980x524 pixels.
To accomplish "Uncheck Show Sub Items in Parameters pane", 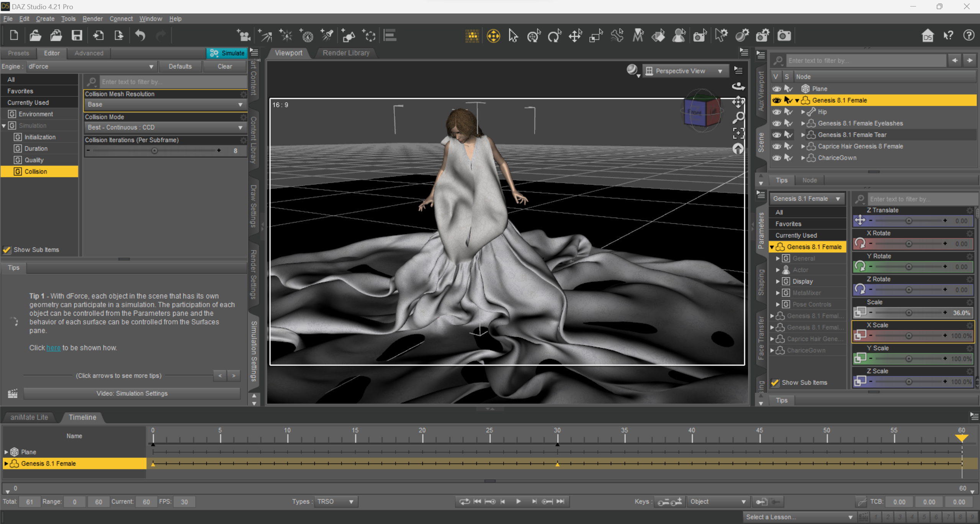I will pos(775,383).
